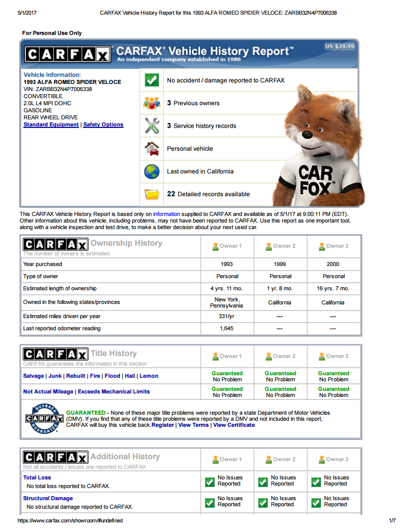Click '22 Detailed records available' text
The image size is (412, 532).
click(208, 194)
